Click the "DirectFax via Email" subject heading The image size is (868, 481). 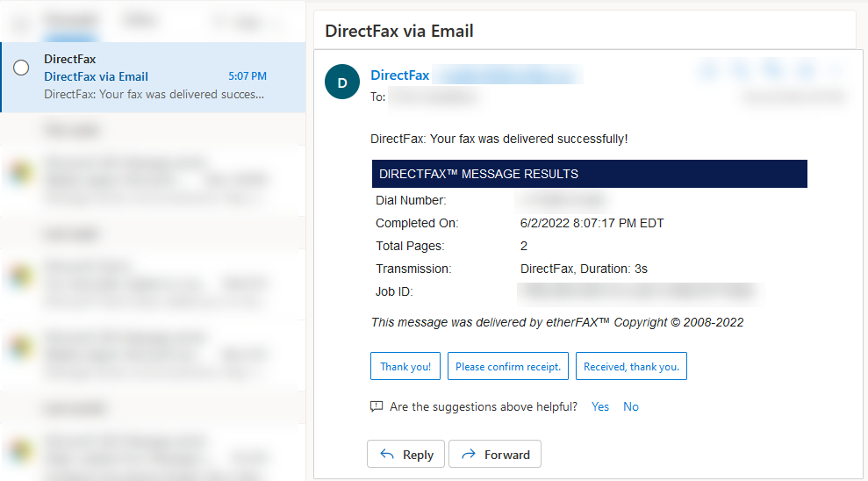[399, 31]
